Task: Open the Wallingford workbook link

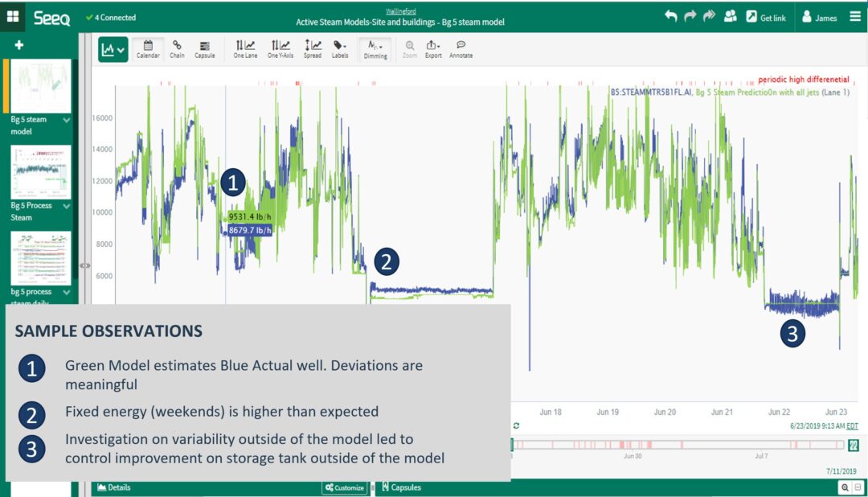Action: 402,10
